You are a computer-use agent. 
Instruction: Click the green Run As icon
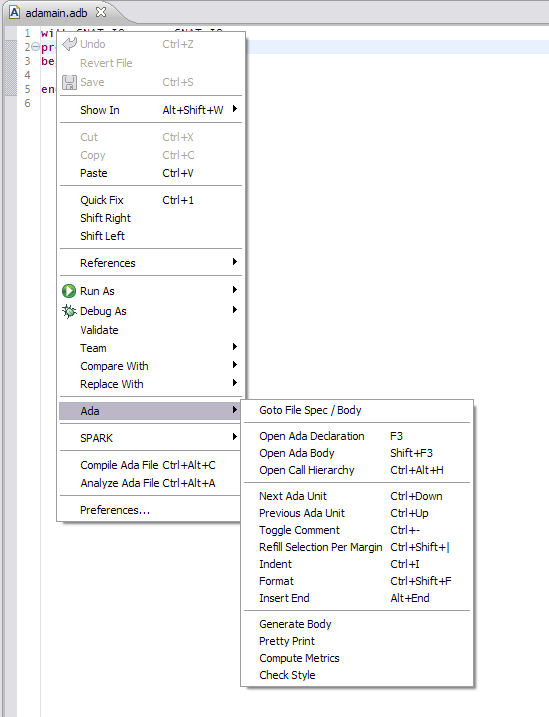click(69, 291)
